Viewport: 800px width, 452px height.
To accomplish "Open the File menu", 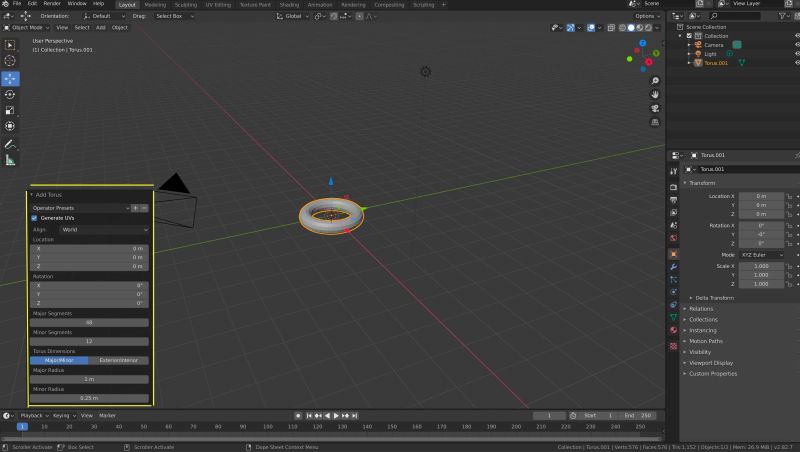I will coord(17,4).
